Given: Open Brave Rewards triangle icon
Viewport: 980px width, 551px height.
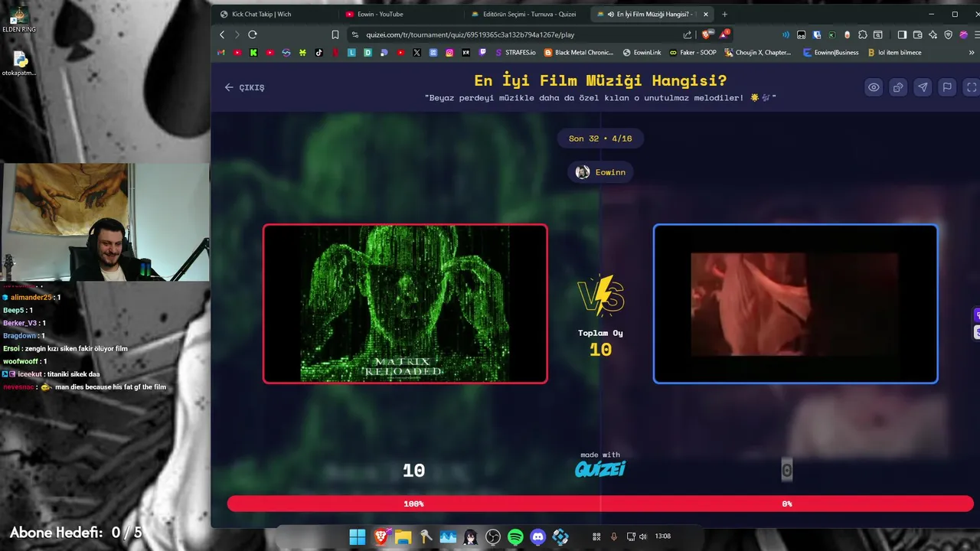Looking at the screenshot, I should [724, 34].
